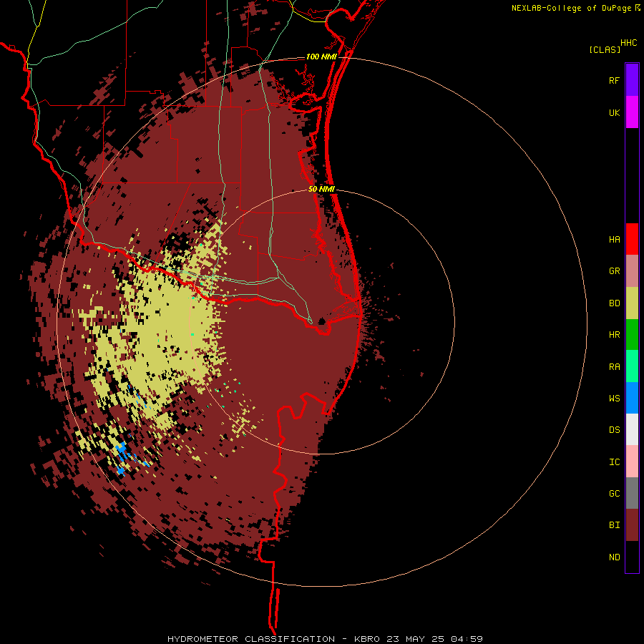Click the UK magenta legend swatch
The image size is (644, 644).
pos(632,112)
